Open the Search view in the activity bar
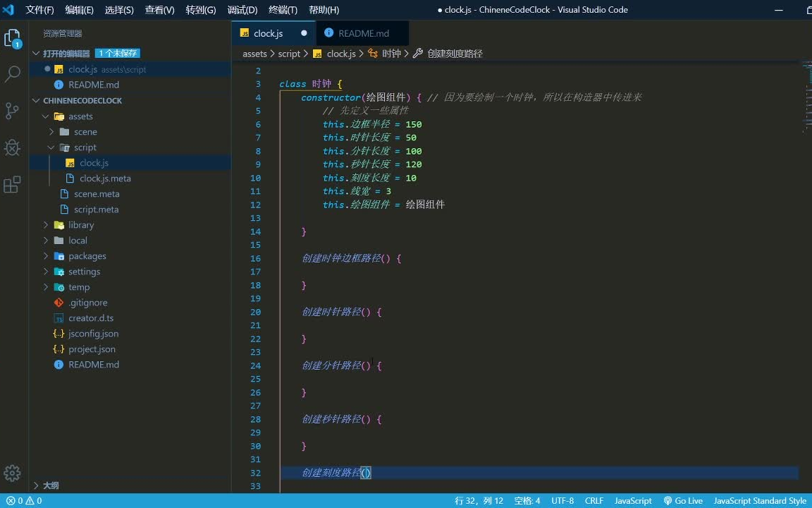The width and height of the screenshot is (812, 508). [14, 73]
